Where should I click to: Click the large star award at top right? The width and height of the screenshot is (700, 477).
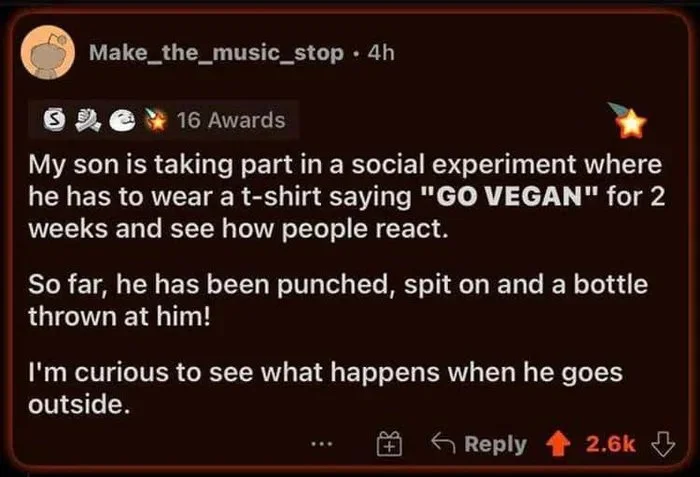(x=631, y=124)
